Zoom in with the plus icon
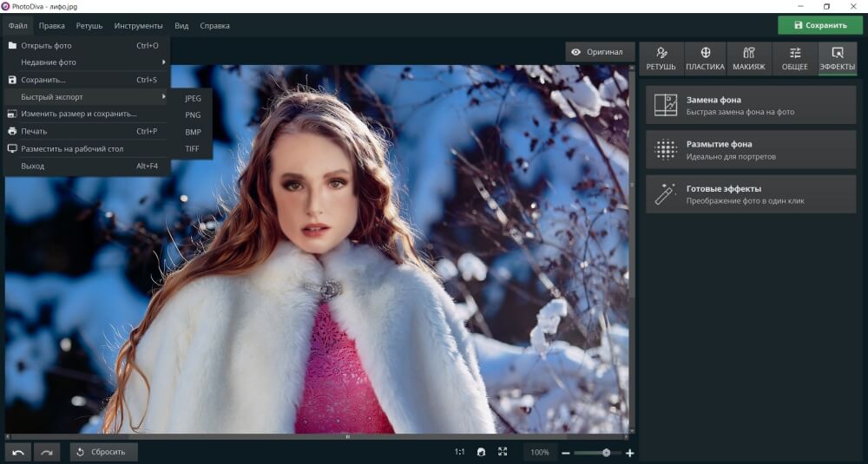 pyautogui.click(x=630, y=453)
